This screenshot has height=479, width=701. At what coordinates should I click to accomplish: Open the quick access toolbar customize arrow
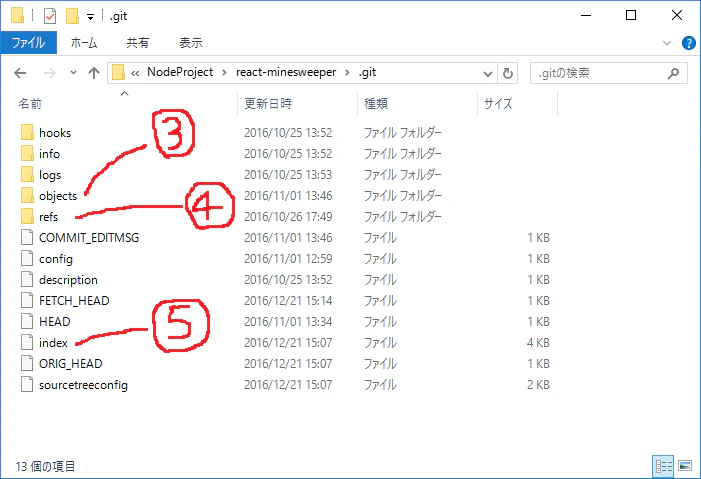pyautogui.click(x=90, y=17)
